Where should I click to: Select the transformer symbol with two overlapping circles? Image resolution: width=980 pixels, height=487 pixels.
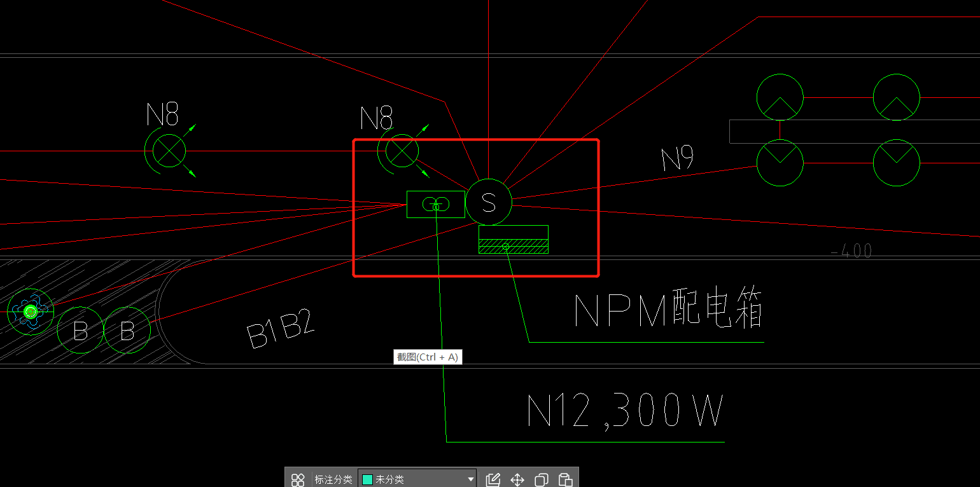coord(436,204)
